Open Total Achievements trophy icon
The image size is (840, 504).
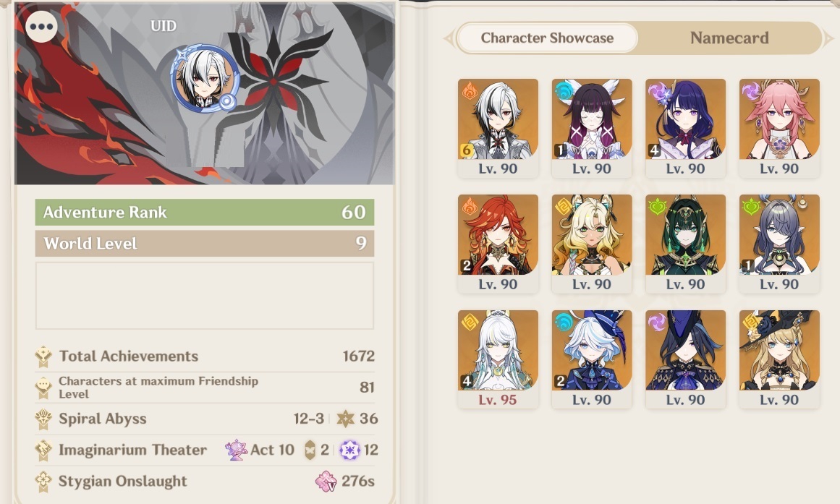(x=43, y=356)
